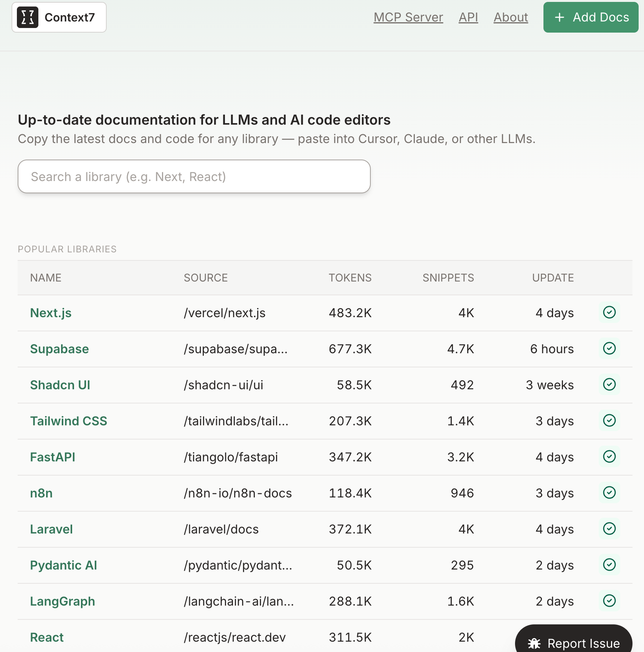Screen dimensions: 644x652
Task: Open the Next.js library
Action: 51,313
